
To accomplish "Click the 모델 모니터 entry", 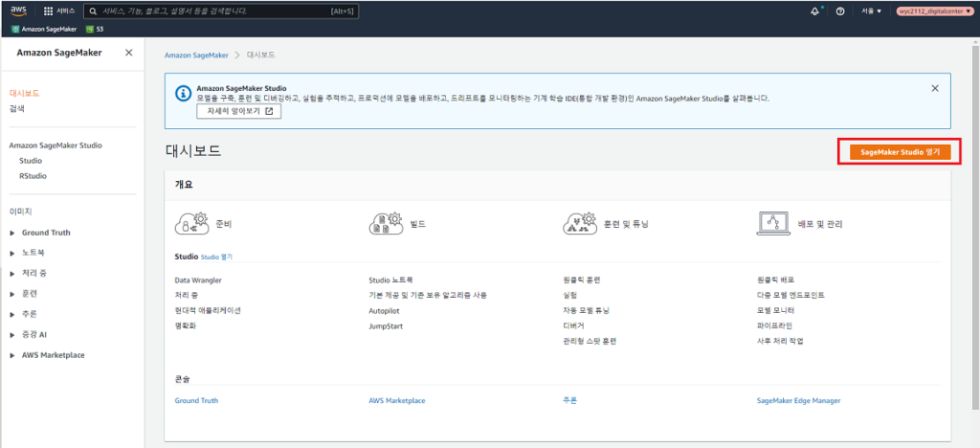I will pos(775,310).
